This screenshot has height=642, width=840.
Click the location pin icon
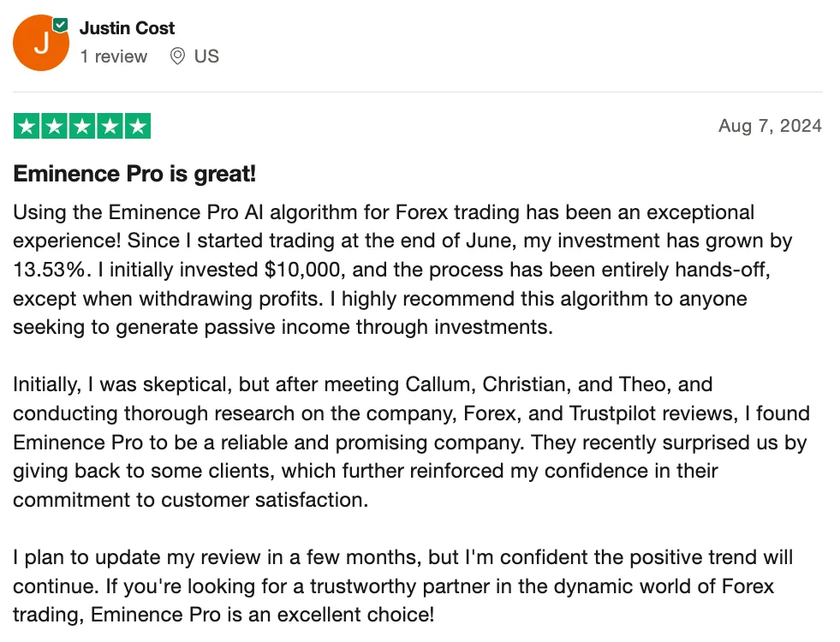pos(177,56)
